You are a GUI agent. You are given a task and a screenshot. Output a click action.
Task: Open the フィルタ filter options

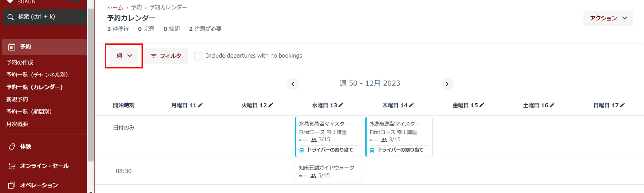(x=166, y=56)
